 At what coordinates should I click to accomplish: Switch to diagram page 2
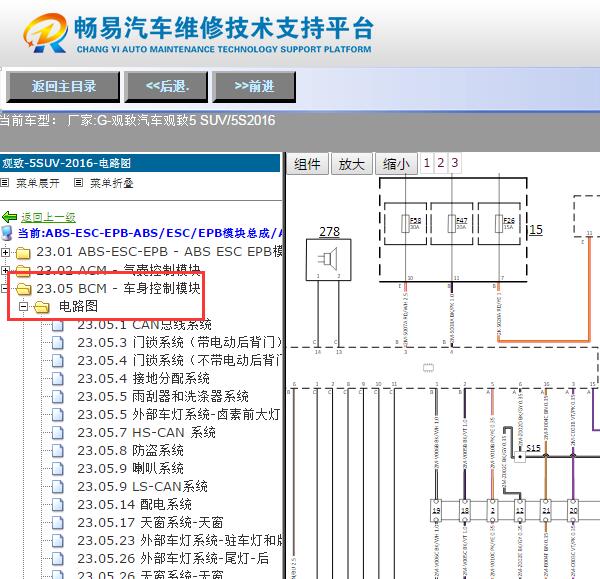[441, 163]
